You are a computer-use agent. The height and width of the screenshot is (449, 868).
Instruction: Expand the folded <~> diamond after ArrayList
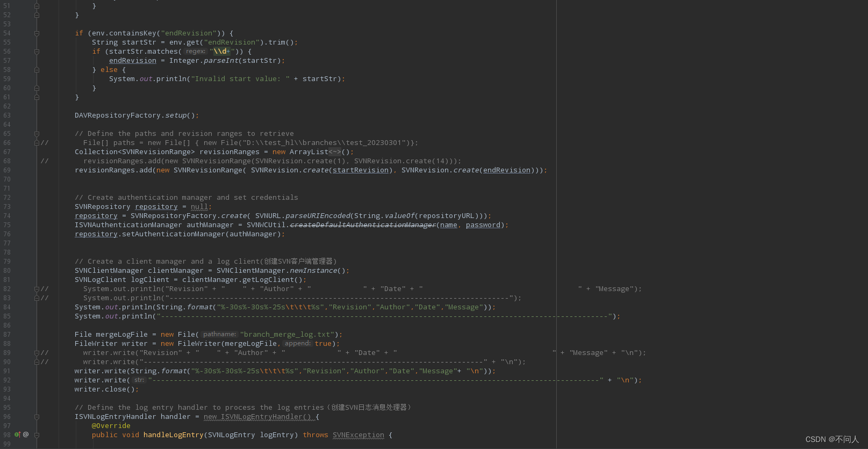click(x=335, y=152)
